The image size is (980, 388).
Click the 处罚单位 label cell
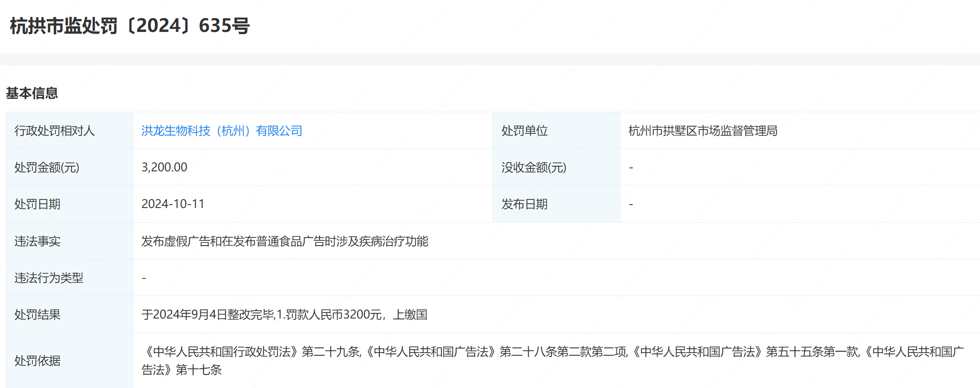tap(524, 131)
